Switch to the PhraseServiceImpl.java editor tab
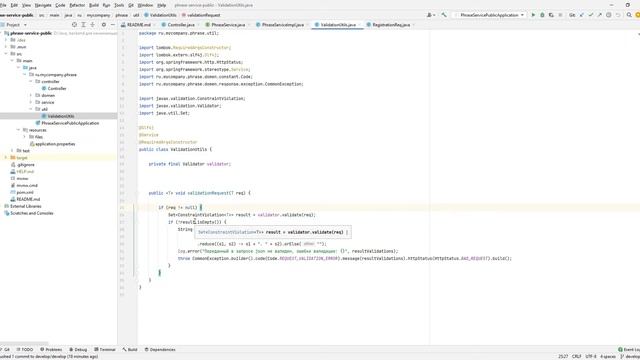 281,25
